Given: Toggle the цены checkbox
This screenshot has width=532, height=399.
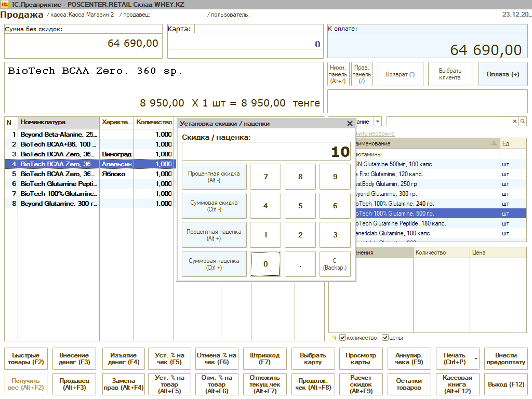Looking at the screenshot, I should (385, 338).
